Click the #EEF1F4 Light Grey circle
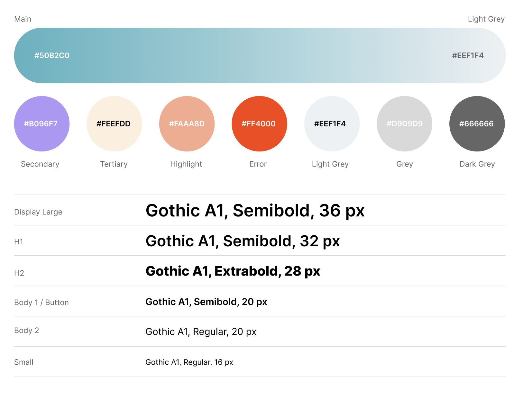532x400 pixels. coord(332,124)
